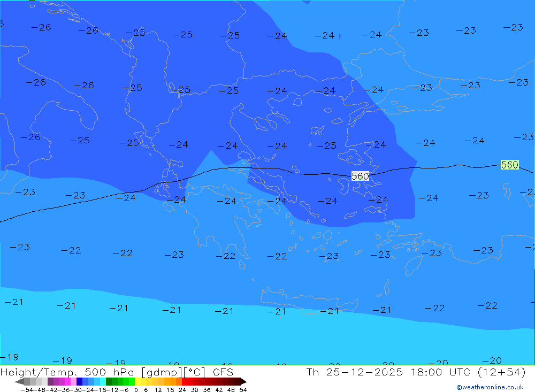Click the gray left arrow end of legend

click(19, 381)
